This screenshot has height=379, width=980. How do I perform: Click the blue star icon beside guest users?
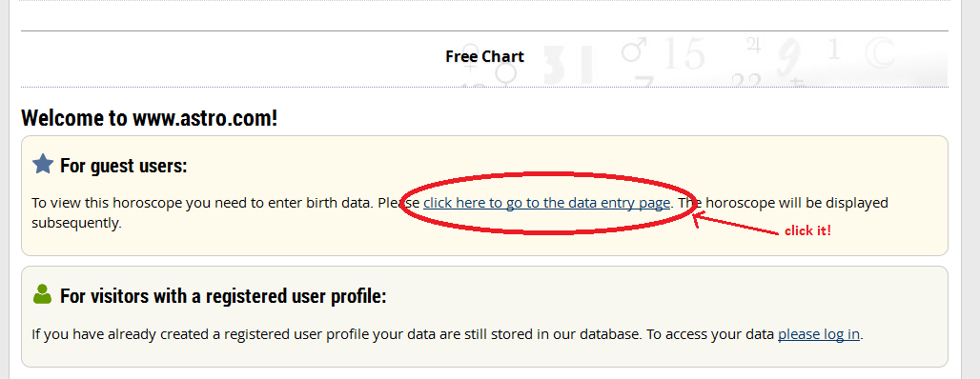tap(43, 164)
